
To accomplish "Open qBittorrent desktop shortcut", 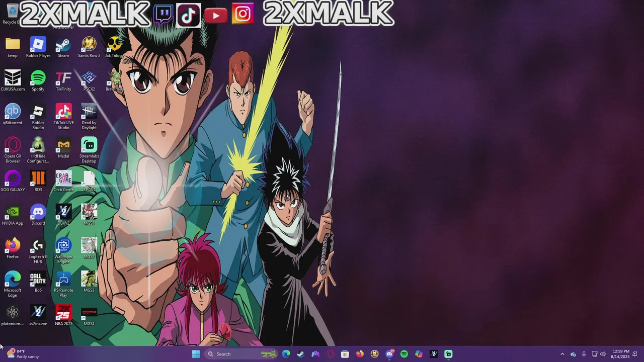I will coord(13,114).
